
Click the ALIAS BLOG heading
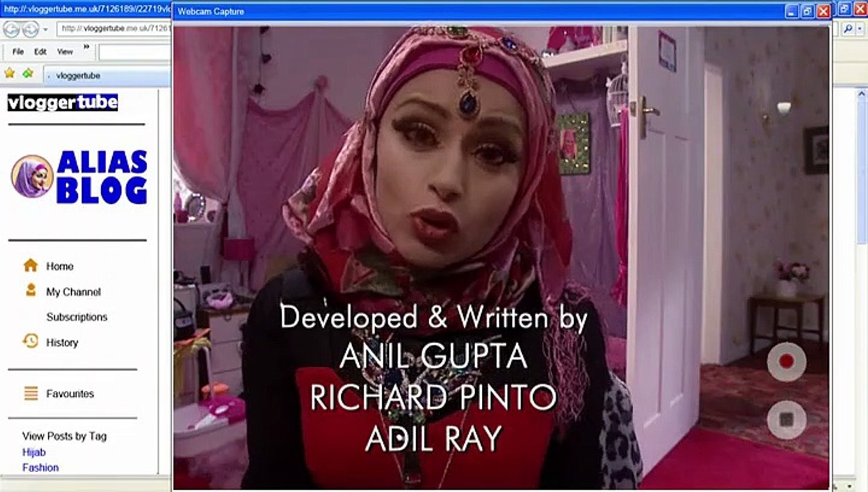102,176
